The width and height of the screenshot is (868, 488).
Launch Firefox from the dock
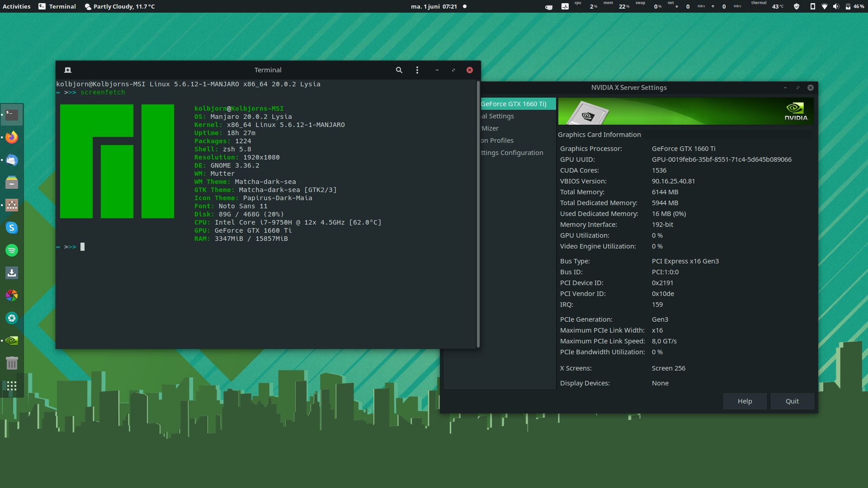coord(11,137)
